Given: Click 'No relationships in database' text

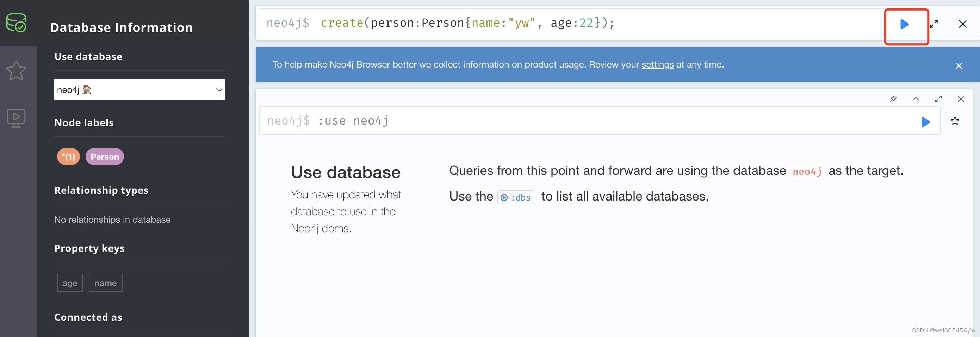Looking at the screenshot, I should coord(112,220).
